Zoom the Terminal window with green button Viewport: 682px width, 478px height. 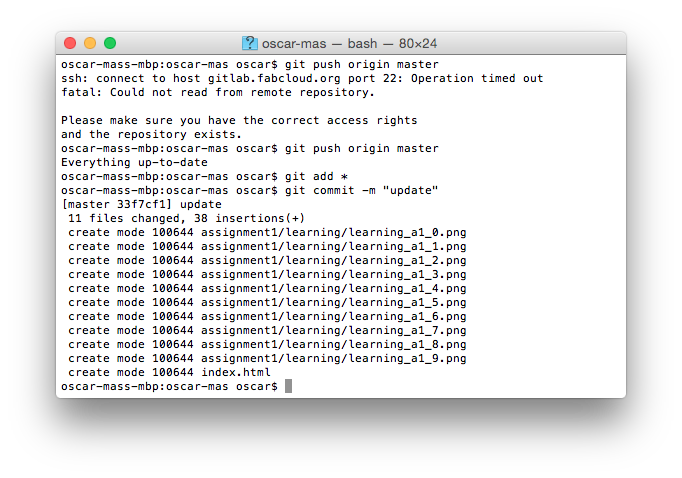coord(110,43)
